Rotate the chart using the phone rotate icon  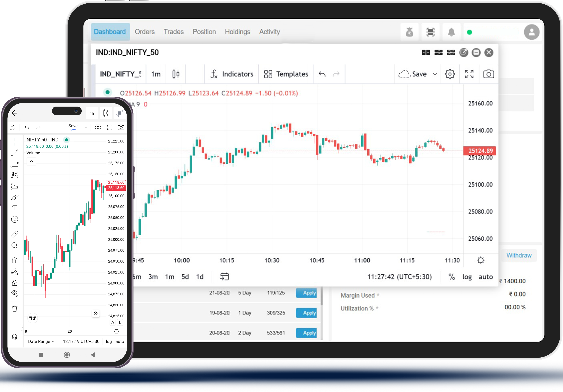[120, 113]
